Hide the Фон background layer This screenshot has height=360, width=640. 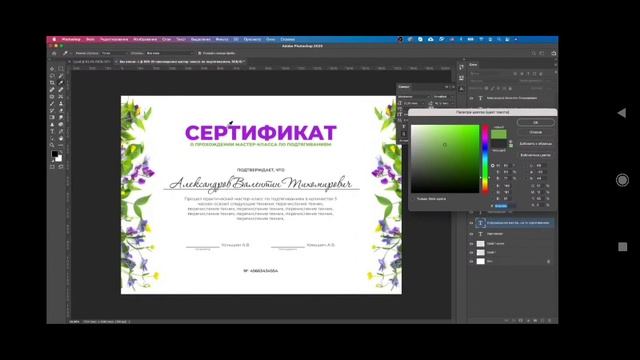pyautogui.click(x=471, y=261)
